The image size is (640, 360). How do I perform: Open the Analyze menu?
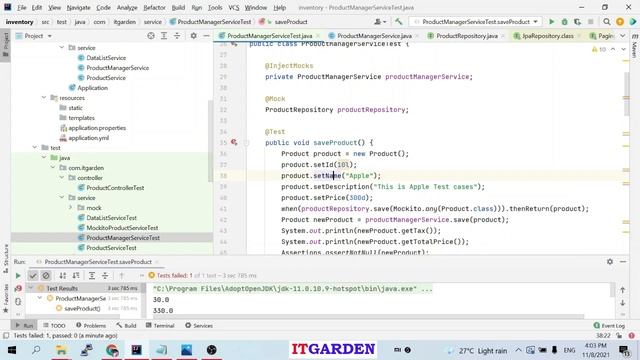click(127, 7)
